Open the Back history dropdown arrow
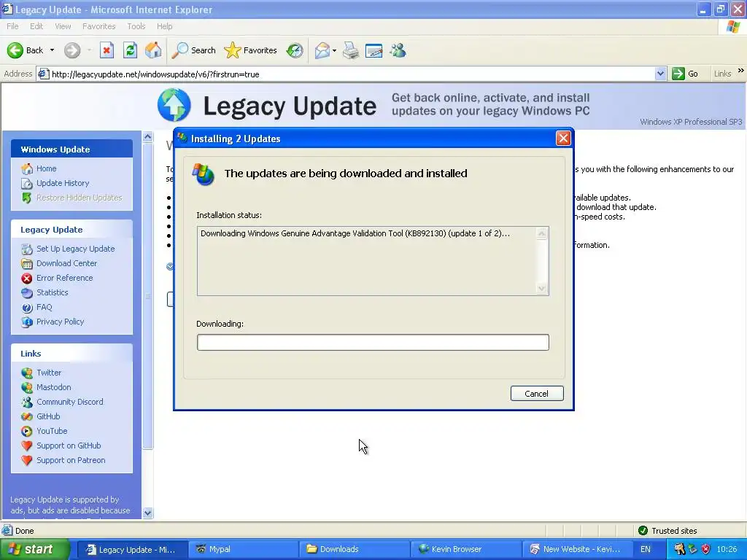 [52, 50]
